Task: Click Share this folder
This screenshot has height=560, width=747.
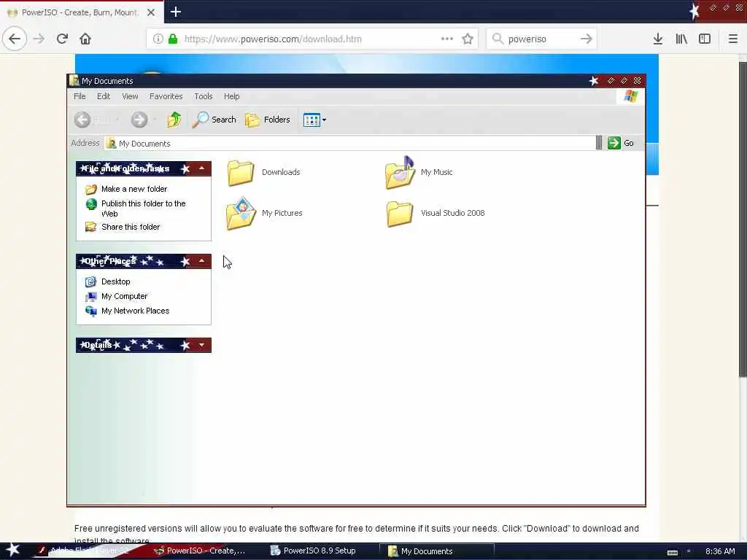Action: 131,227
